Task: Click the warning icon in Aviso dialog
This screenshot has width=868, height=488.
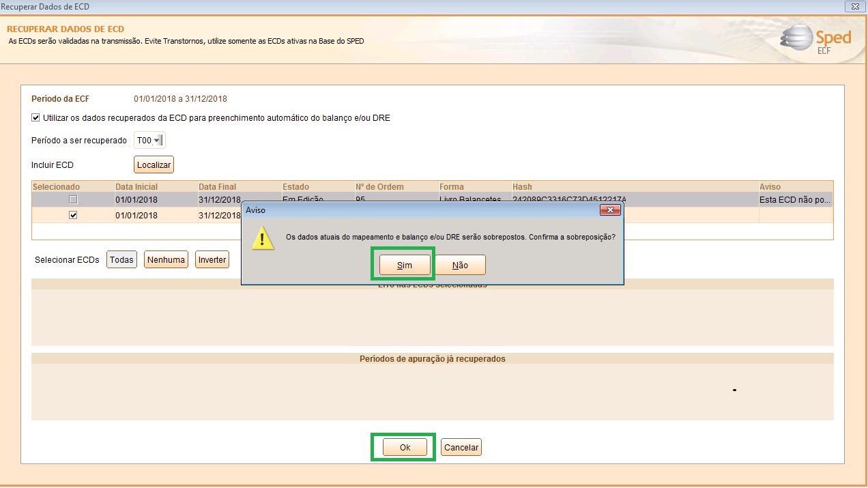Action: [x=263, y=238]
